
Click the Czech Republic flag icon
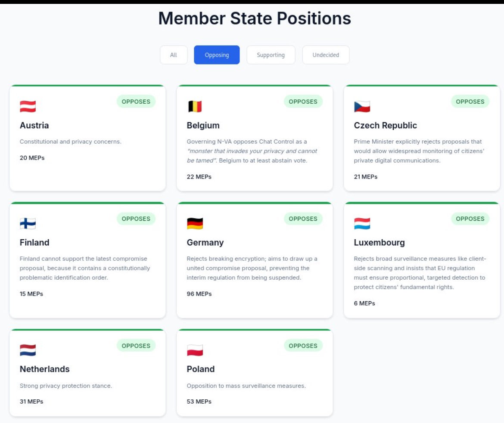coord(362,106)
